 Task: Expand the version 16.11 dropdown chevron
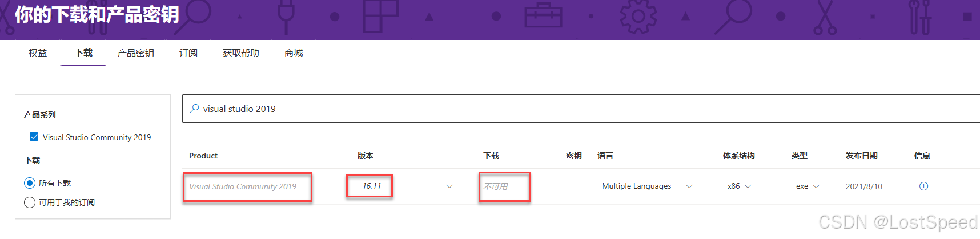pos(449,186)
